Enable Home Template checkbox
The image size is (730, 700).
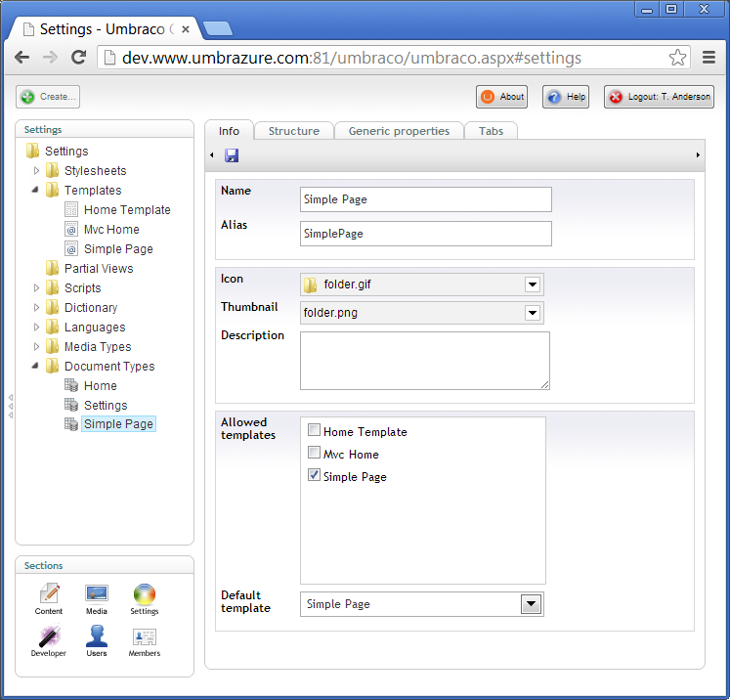pos(314,430)
